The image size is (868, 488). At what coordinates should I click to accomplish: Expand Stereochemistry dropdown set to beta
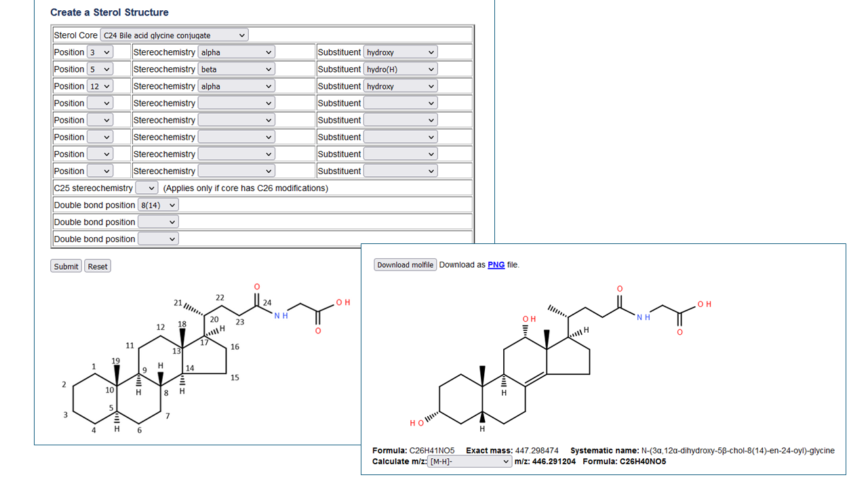236,69
